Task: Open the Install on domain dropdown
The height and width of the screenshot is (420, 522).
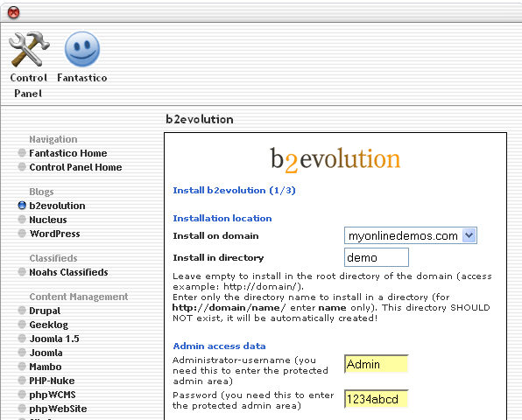Action: (x=411, y=235)
